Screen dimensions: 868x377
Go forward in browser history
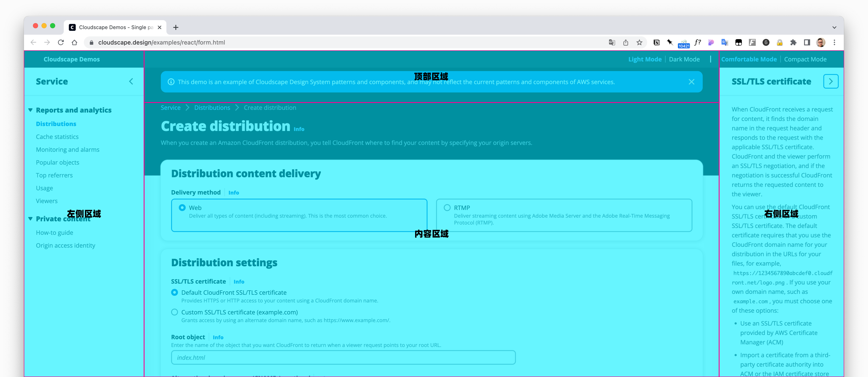(47, 42)
